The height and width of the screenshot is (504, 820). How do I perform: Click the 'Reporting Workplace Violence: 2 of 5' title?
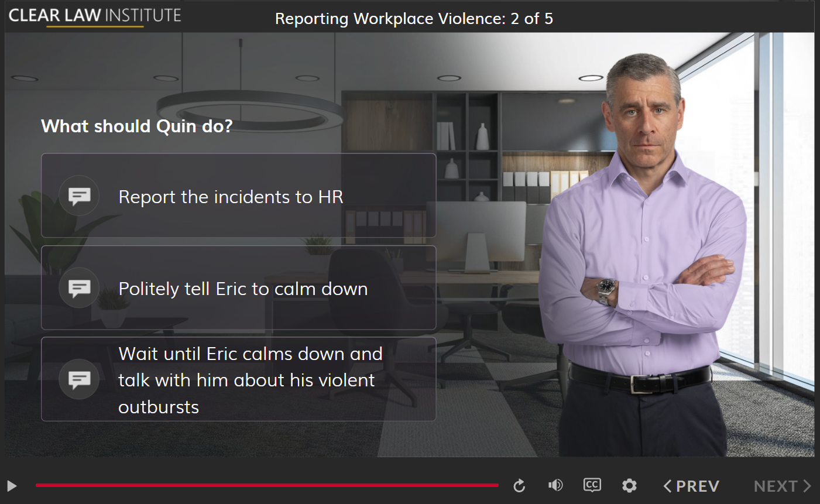414,19
